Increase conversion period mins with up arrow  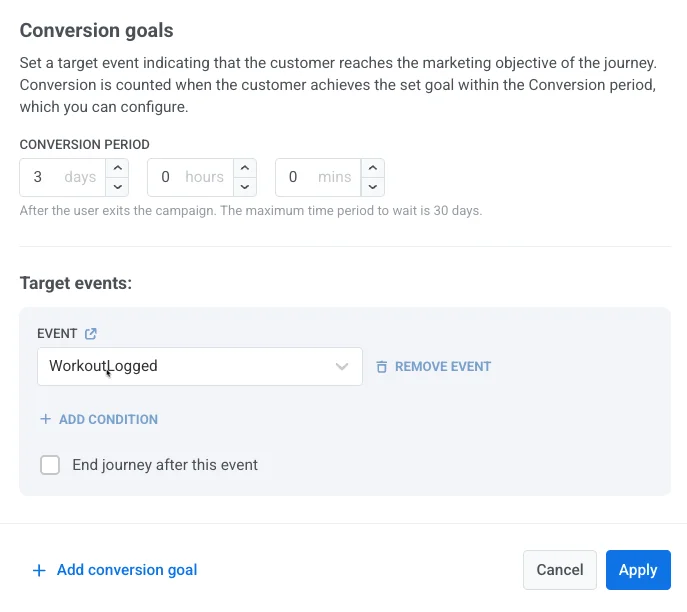pos(373,168)
